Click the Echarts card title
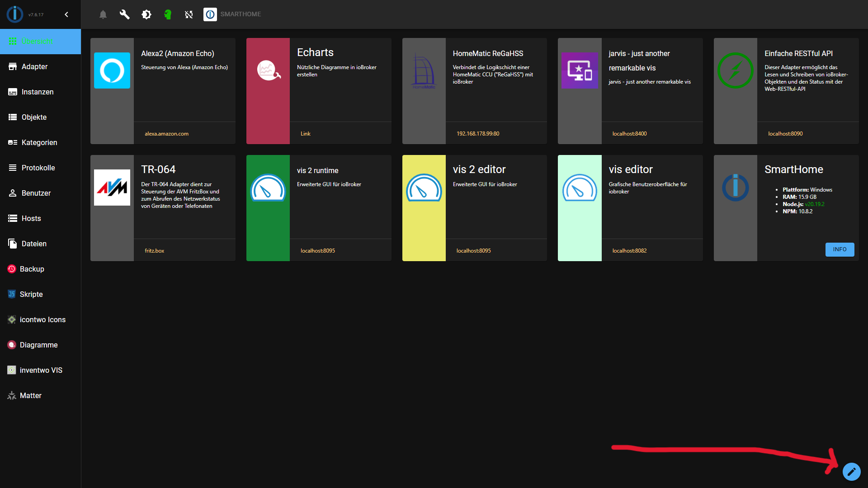The height and width of the screenshot is (488, 868). pos(315,52)
